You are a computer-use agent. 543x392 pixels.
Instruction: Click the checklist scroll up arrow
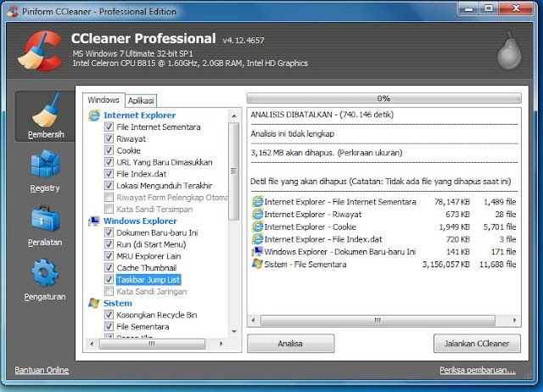(234, 116)
